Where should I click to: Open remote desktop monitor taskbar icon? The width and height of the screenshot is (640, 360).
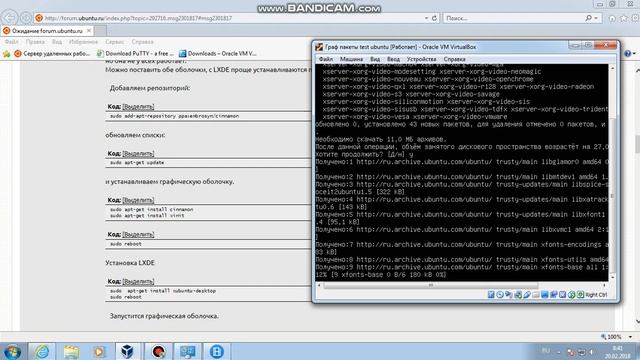(187, 351)
